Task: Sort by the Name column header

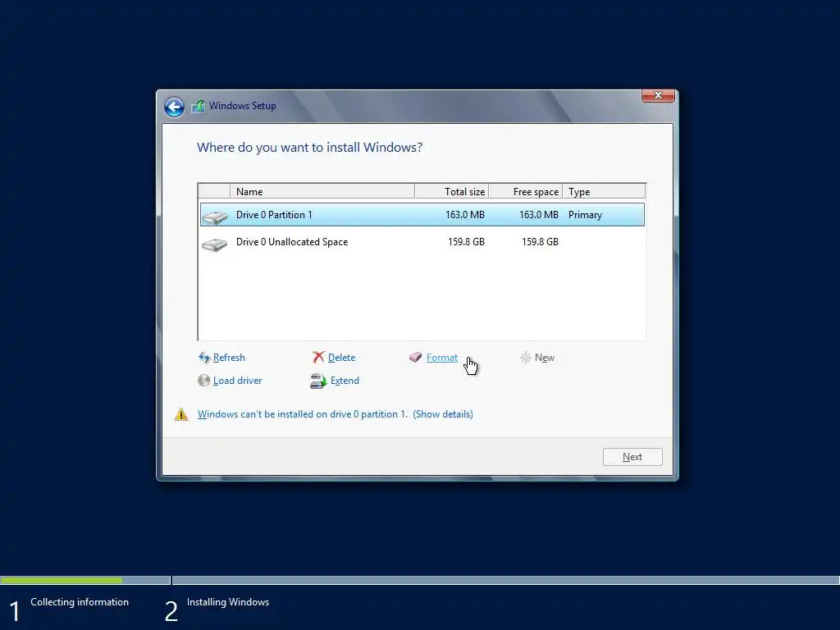Action: tap(322, 191)
